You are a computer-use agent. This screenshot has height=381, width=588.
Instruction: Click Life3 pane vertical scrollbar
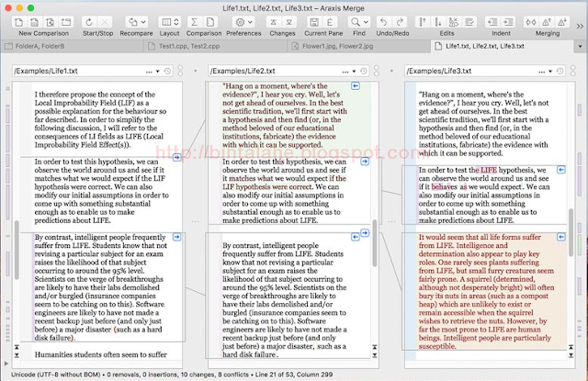tap(571, 232)
